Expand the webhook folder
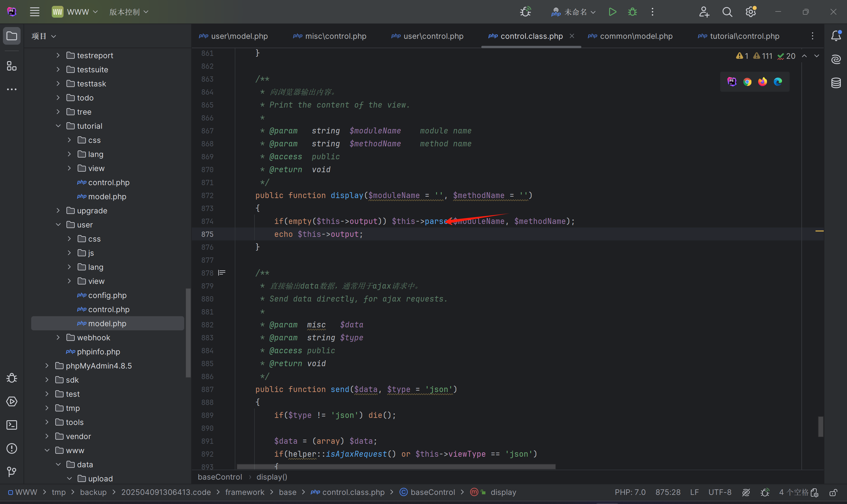The image size is (847, 504). pos(58,338)
